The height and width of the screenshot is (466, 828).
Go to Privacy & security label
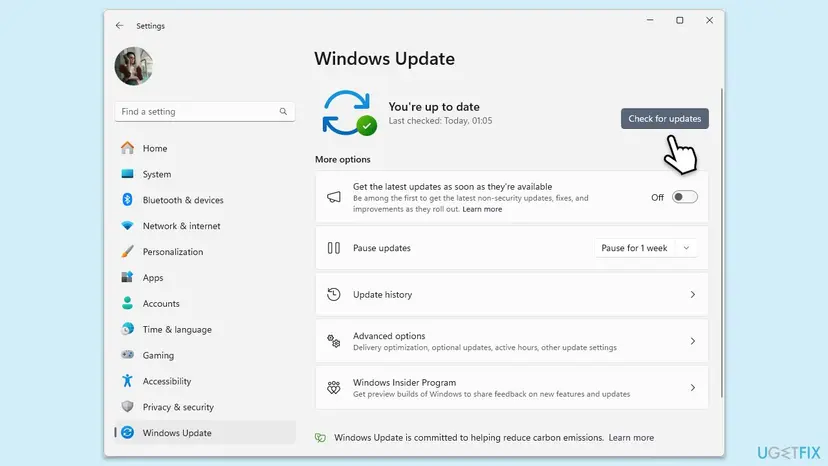pos(178,407)
